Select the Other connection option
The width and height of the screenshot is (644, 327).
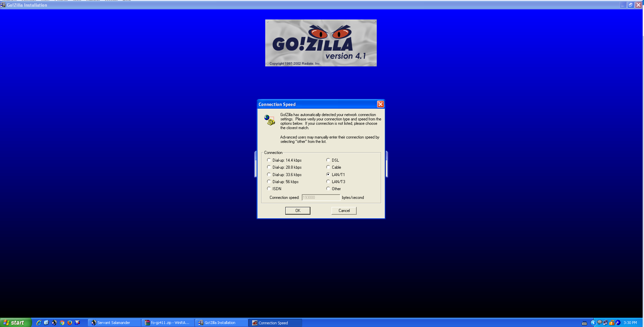(328, 189)
